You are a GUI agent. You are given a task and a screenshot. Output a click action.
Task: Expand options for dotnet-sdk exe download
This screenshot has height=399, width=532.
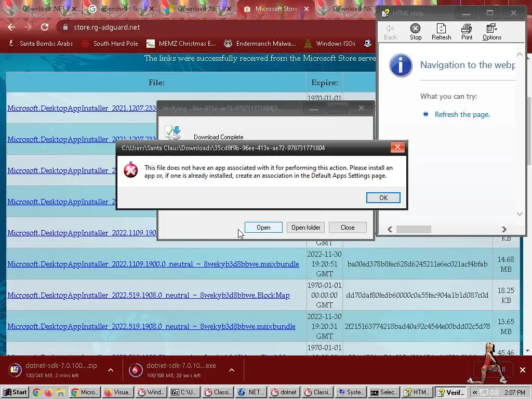point(231,370)
